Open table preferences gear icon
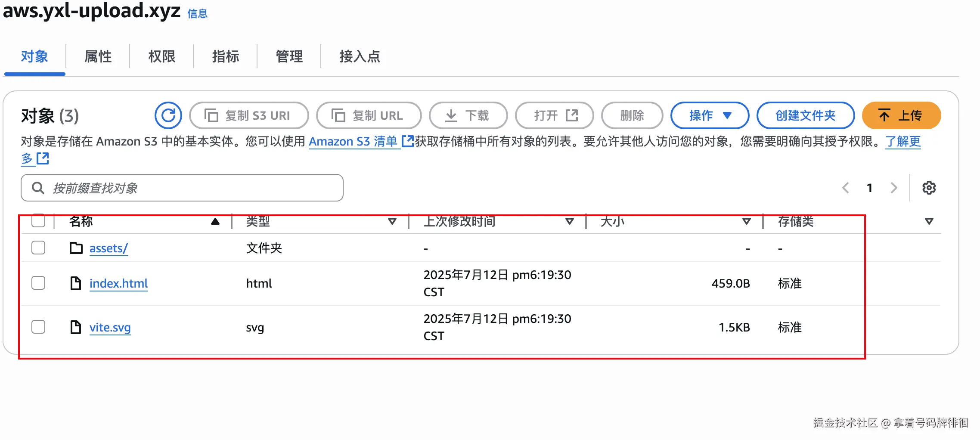 coord(929,188)
